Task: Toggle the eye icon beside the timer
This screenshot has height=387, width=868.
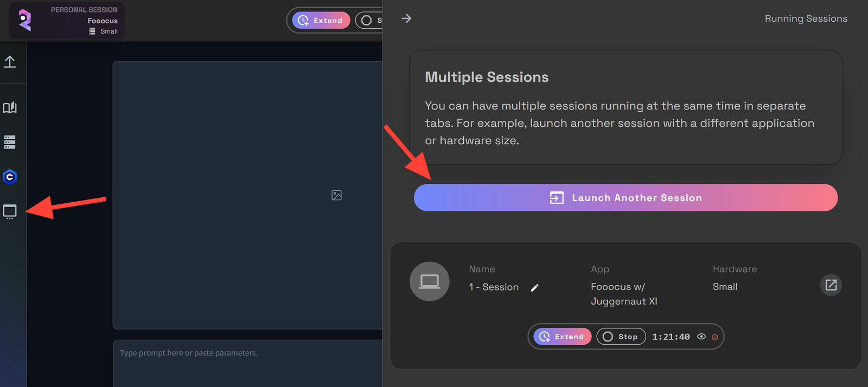Action: coord(701,337)
